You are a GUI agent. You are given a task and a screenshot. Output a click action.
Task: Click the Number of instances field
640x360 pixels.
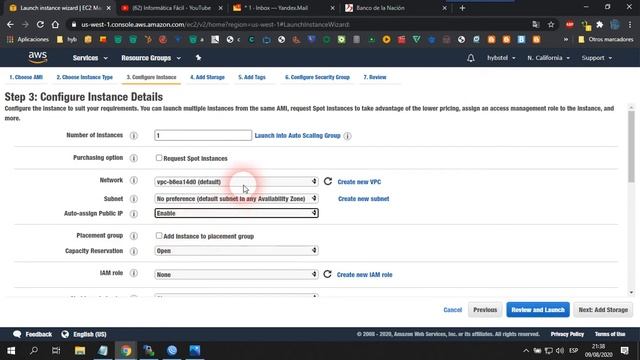click(x=203, y=135)
